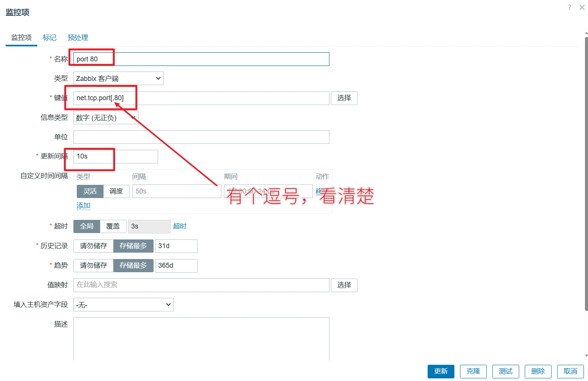
Task: Choose 请勿储存 for 历史记录
Action: (93, 246)
